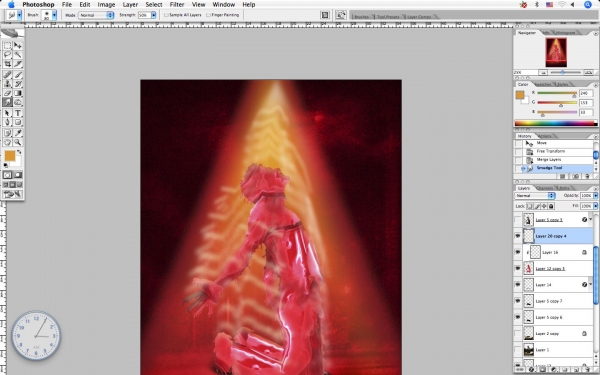Viewport: 600px width, 375px height.
Task: Select the Shape tool
Action: (x=18, y=122)
